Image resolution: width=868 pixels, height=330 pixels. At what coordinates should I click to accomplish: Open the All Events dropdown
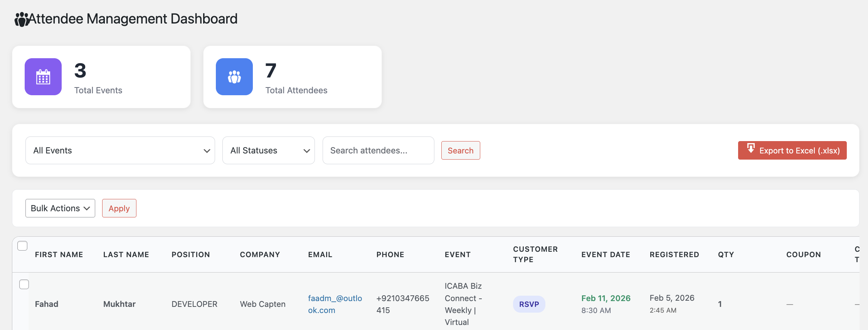pos(120,150)
